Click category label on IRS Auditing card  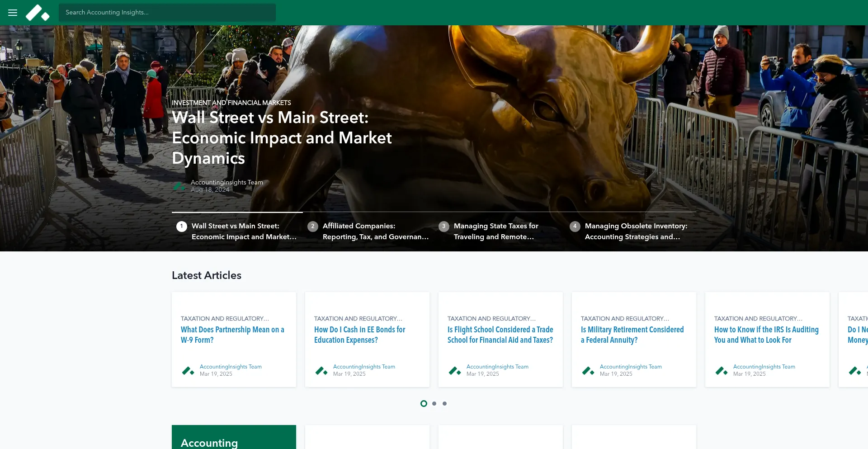click(x=758, y=318)
